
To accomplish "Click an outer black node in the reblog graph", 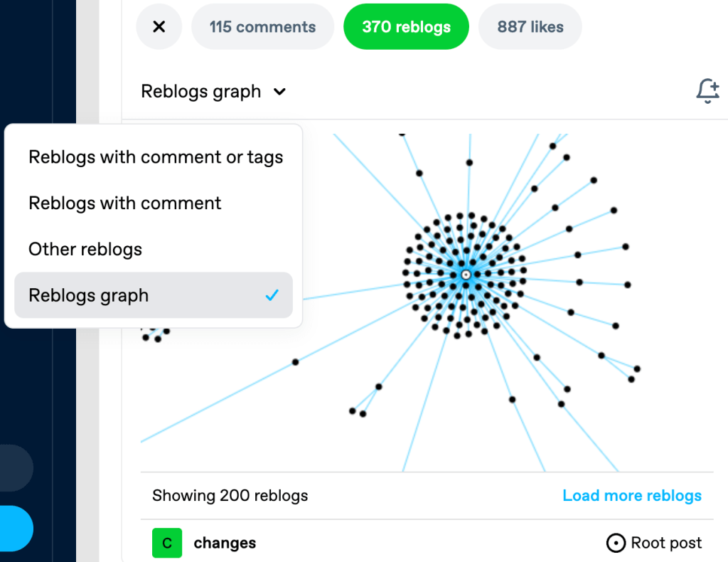I will click(x=594, y=180).
